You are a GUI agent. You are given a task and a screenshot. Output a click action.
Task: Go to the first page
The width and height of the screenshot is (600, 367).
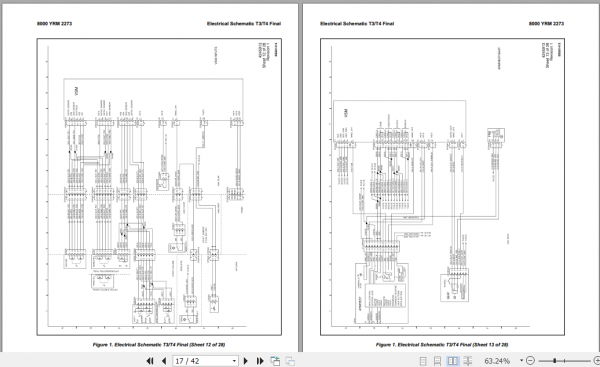(x=150, y=361)
